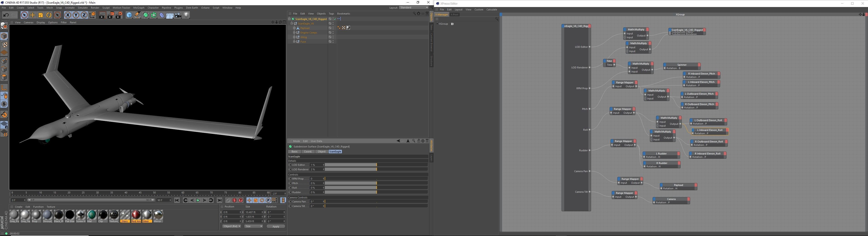Click Render to Picture Viewer icon
The image size is (868, 236).
click(110, 15)
